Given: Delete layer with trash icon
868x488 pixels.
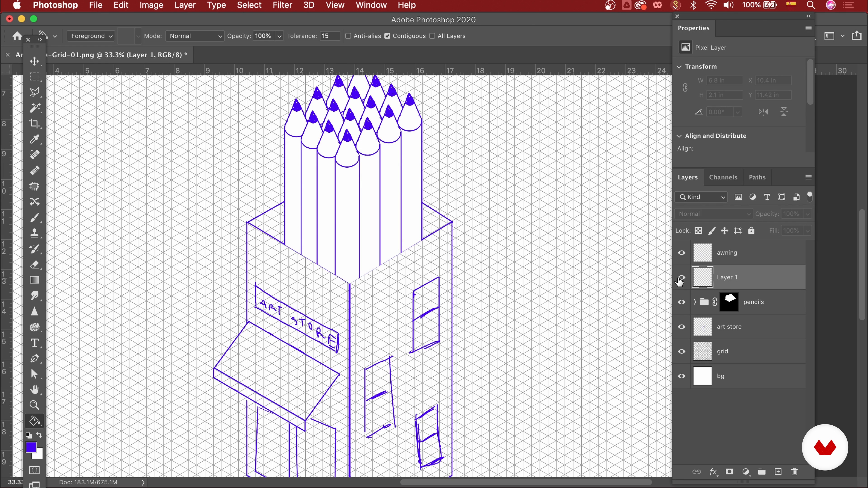Looking at the screenshot, I should 795,472.
